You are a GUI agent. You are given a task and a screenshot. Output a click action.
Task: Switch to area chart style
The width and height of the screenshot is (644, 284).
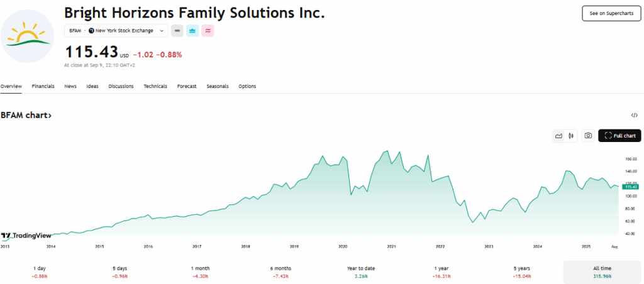click(x=558, y=136)
